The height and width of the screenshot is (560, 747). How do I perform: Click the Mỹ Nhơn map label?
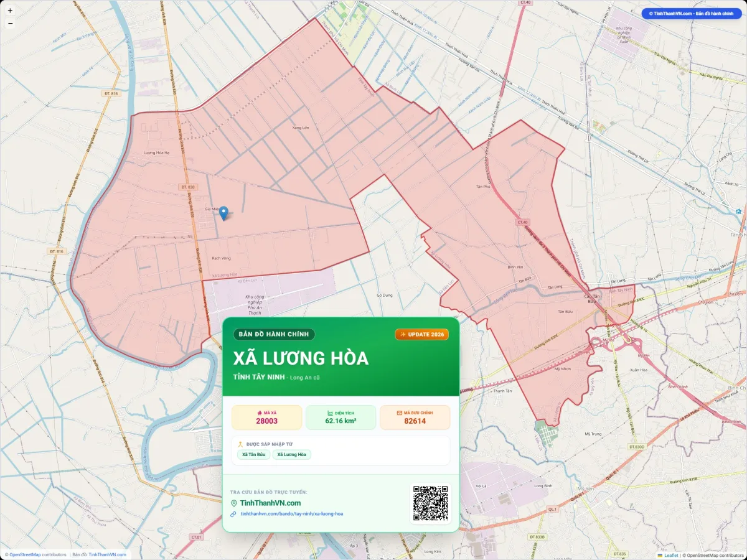562,368
